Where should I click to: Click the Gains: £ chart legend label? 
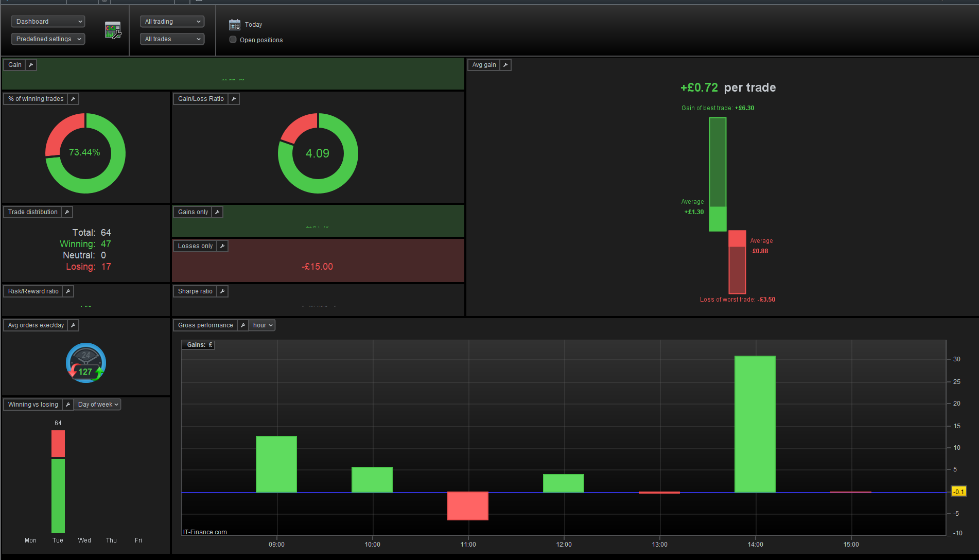[199, 345]
